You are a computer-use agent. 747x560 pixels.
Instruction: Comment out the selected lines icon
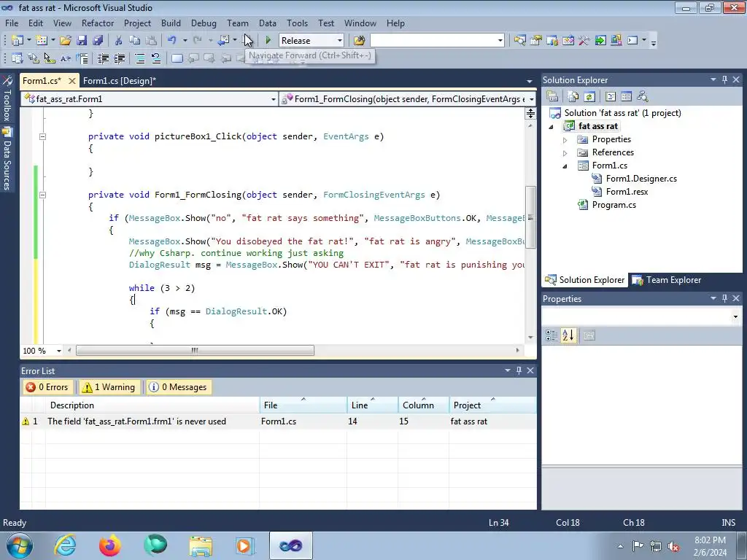click(x=140, y=58)
